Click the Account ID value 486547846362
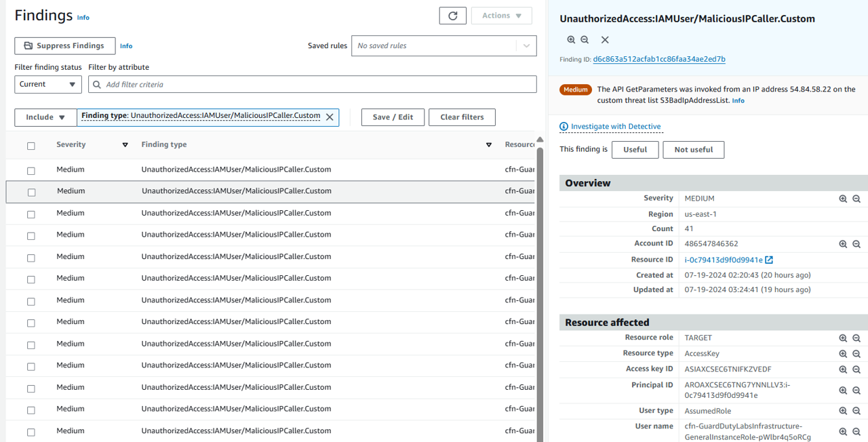The image size is (868, 442). [x=711, y=244]
